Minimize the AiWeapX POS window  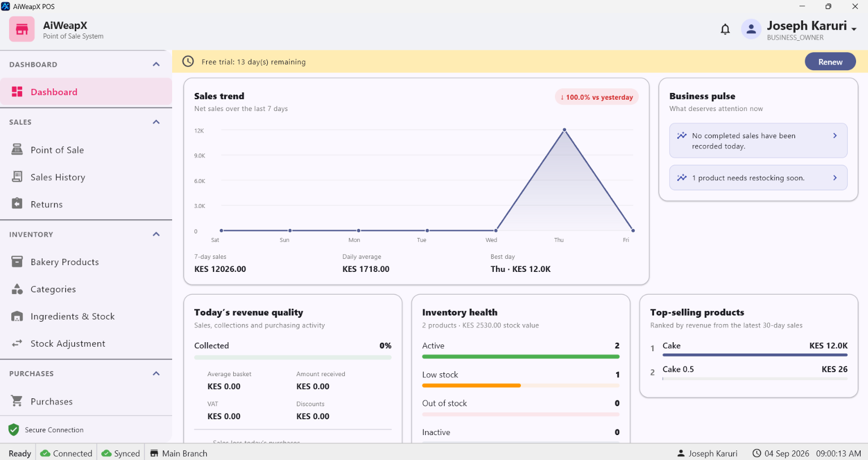coord(802,6)
